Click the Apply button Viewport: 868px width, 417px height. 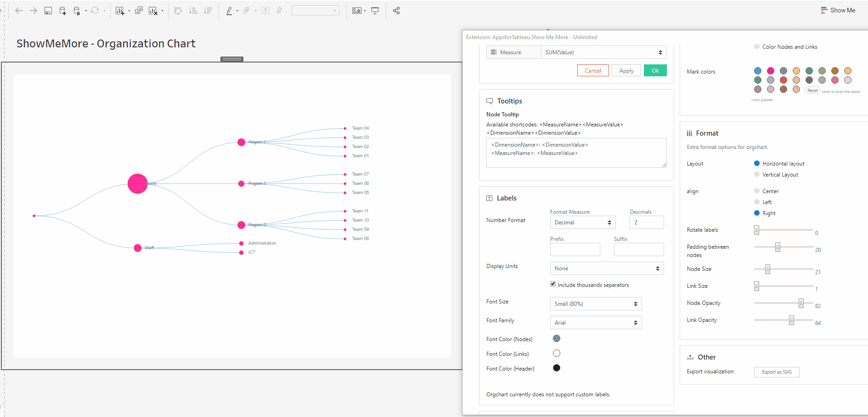tap(626, 71)
